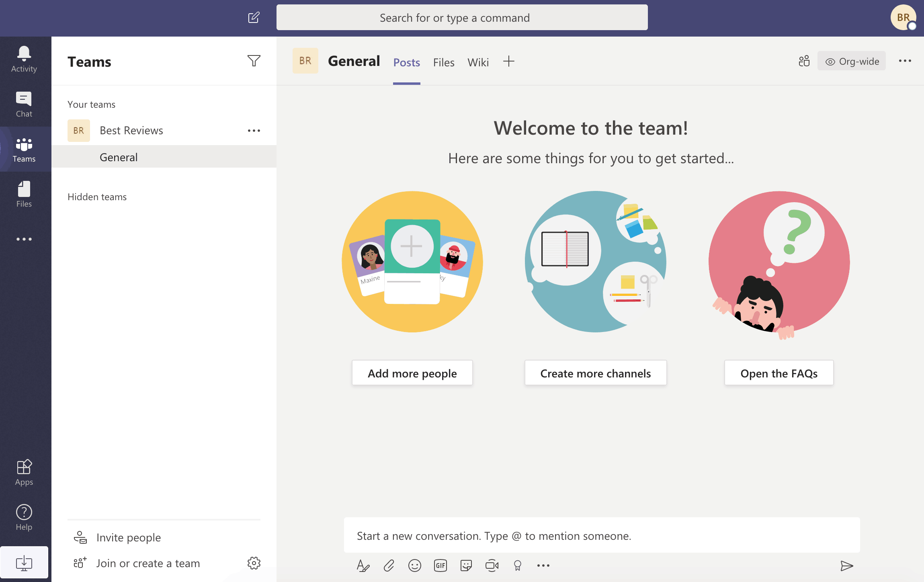Attach a file to the conversation
The image size is (924, 582).
pyautogui.click(x=389, y=565)
